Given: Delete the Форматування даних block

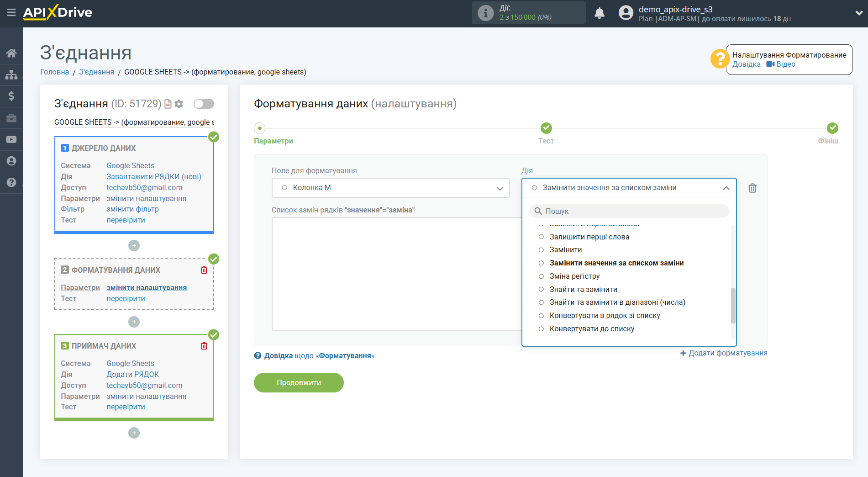Looking at the screenshot, I should pyautogui.click(x=204, y=270).
